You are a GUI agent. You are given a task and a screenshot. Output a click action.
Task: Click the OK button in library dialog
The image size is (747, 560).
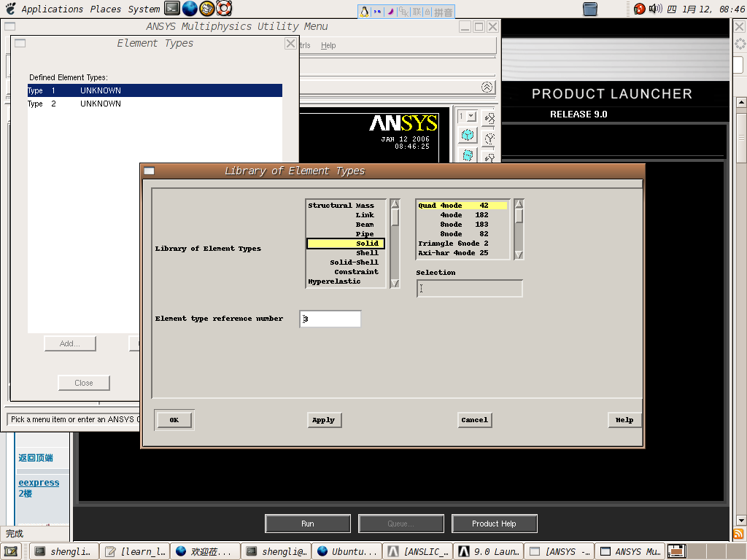[x=174, y=420]
